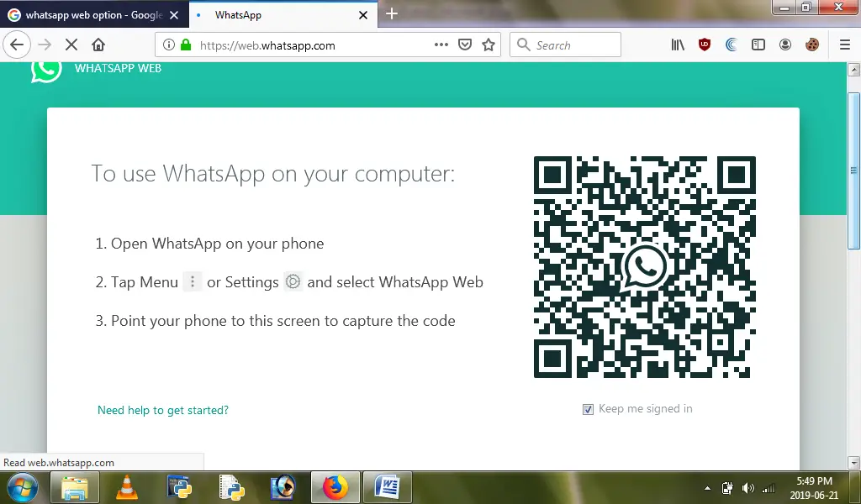
Task: Open the clock showing 5:49 PM
Action: 814,488
